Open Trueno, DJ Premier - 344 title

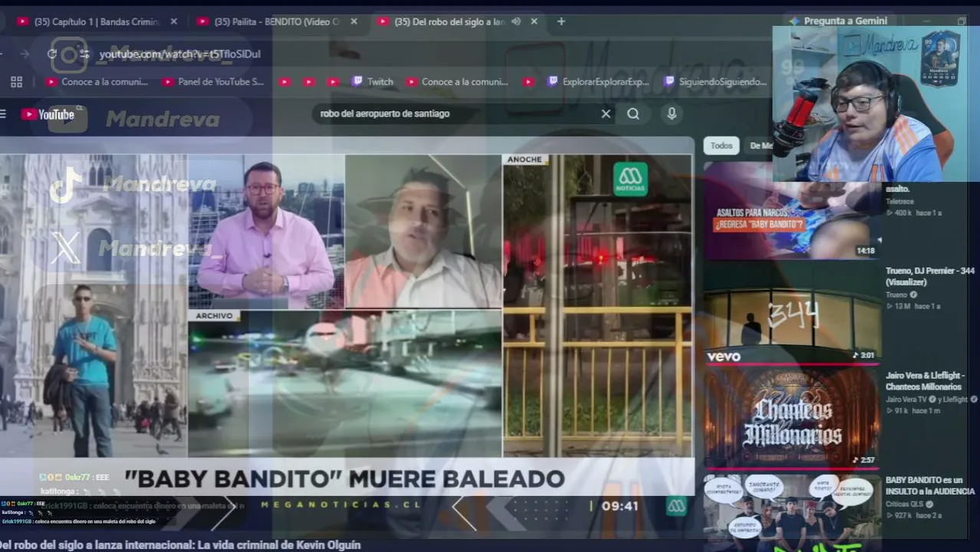click(929, 276)
